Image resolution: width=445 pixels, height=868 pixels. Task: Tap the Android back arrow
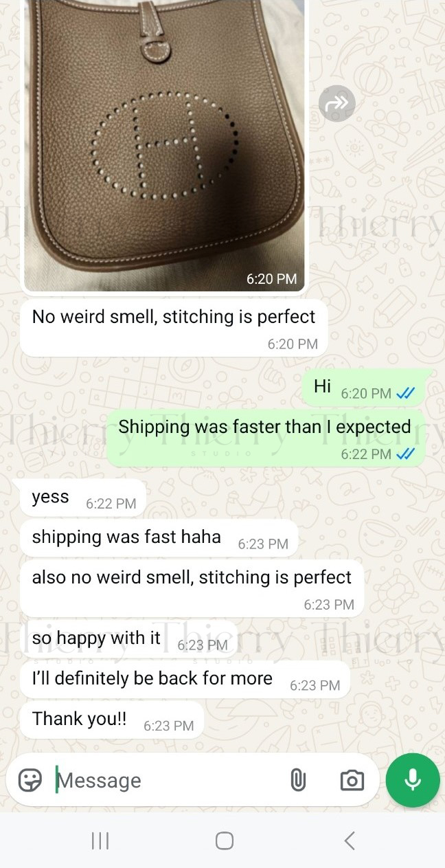[350, 841]
